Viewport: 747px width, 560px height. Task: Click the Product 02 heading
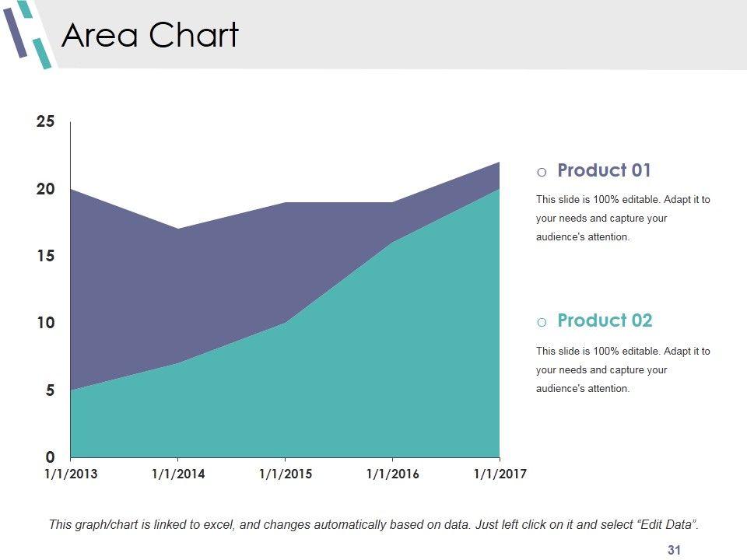pyautogui.click(x=605, y=320)
